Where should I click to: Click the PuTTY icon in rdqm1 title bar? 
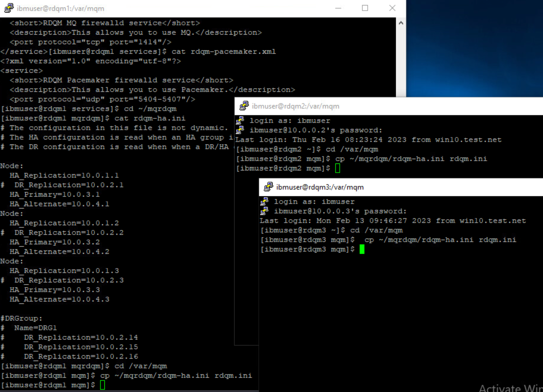(x=9, y=8)
